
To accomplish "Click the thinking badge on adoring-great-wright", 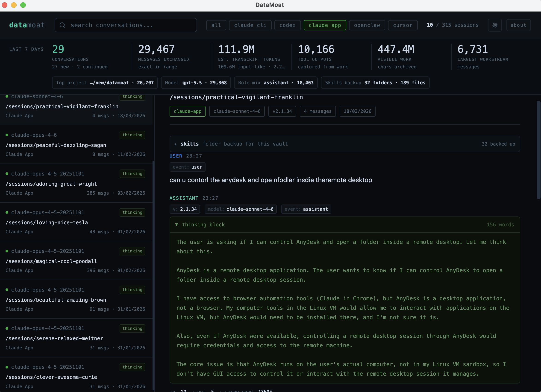I will [132, 174].
